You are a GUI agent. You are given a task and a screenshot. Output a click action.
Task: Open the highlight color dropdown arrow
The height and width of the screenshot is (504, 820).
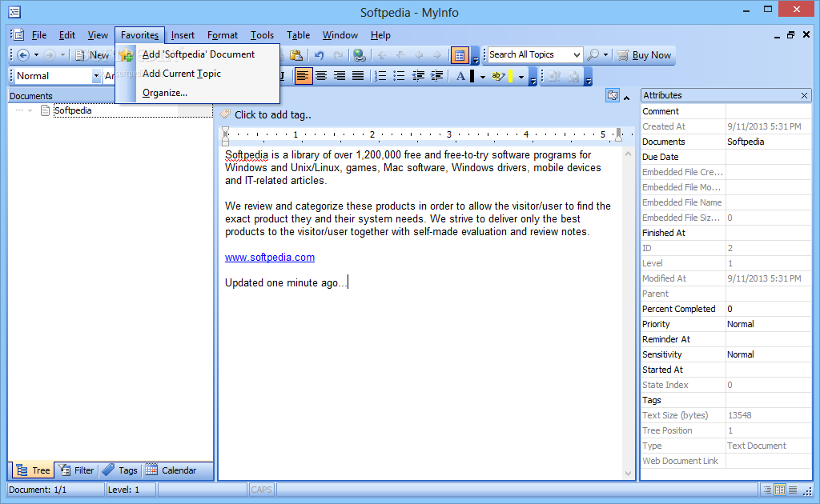tap(521, 76)
